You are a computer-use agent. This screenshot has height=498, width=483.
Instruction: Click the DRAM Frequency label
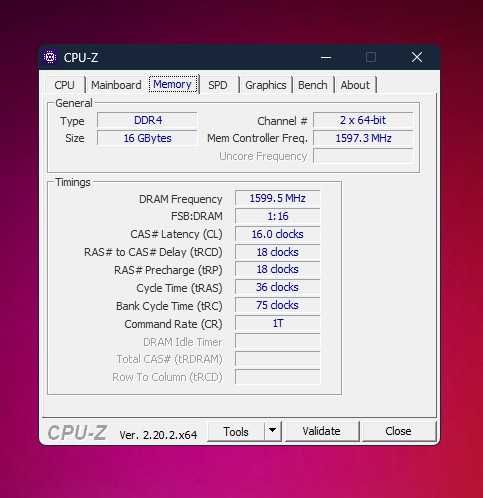click(x=180, y=199)
